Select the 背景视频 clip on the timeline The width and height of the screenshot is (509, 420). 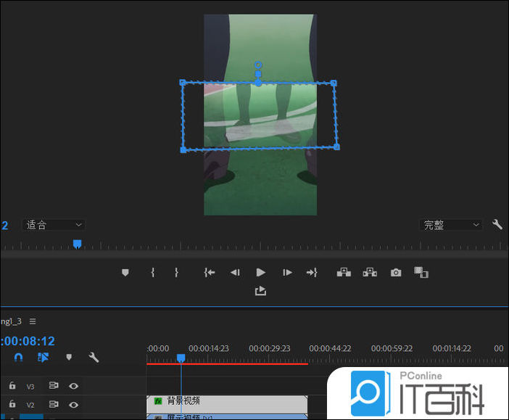[x=226, y=401]
